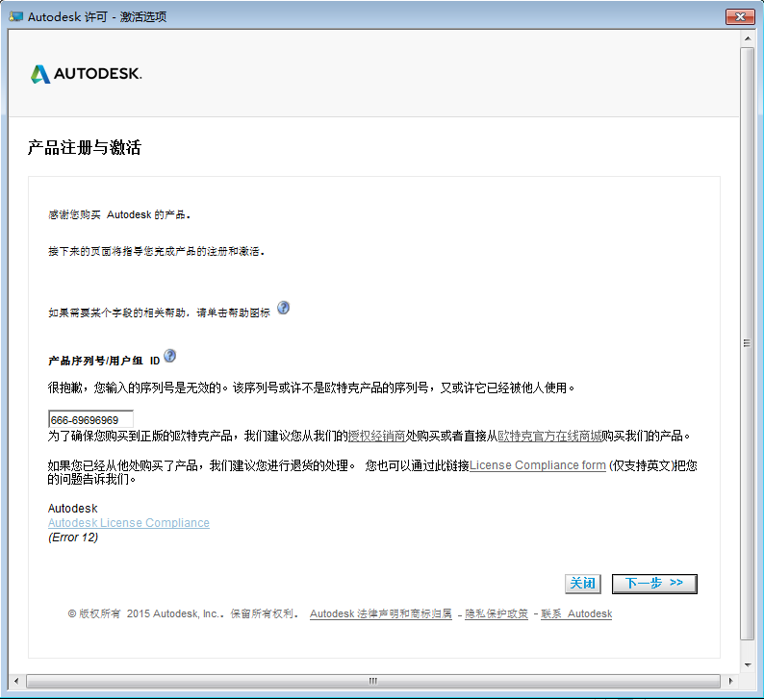
Task: Click the 产品注册与激活 heading
Action: pos(85,147)
